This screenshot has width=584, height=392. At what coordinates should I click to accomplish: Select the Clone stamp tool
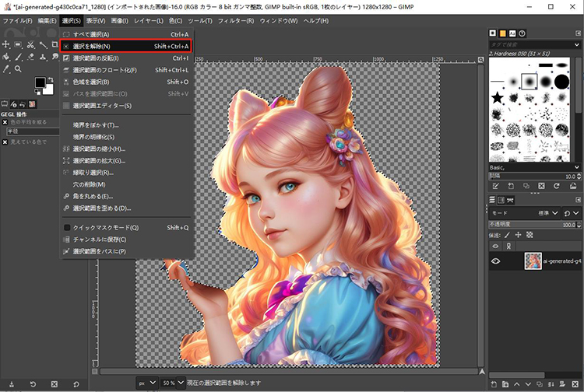pyautogui.click(x=43, y=57)
